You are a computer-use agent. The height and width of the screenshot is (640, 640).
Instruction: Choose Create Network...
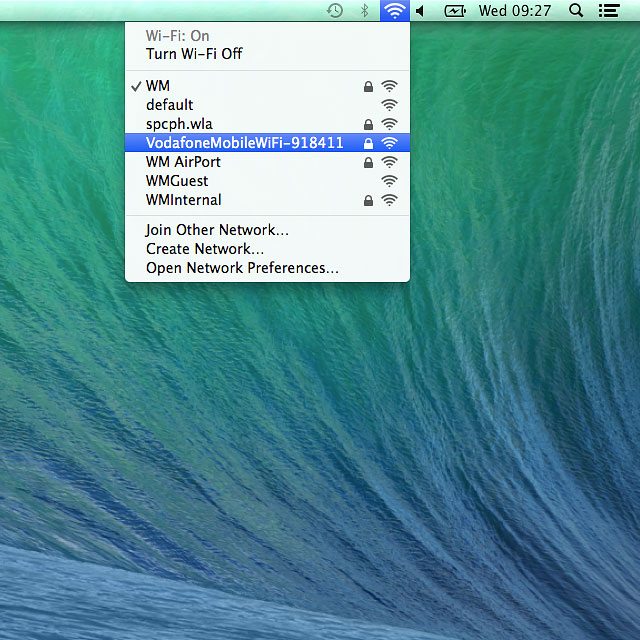267,249
